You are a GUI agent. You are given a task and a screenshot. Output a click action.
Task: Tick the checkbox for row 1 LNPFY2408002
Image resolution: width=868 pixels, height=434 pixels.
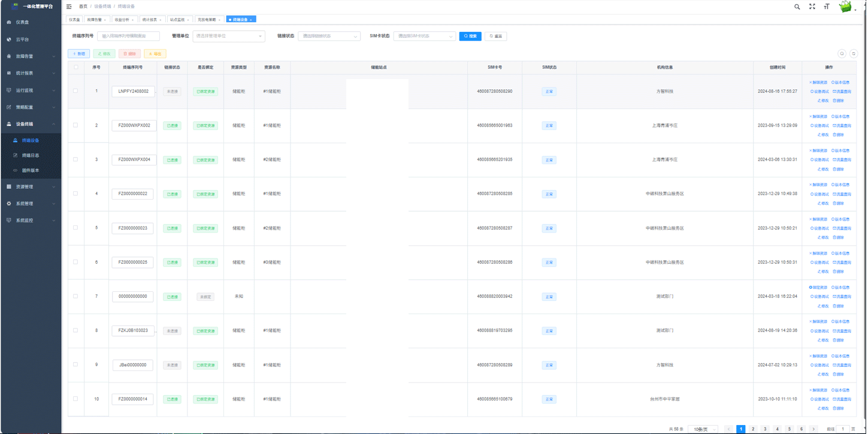(75, 91)
